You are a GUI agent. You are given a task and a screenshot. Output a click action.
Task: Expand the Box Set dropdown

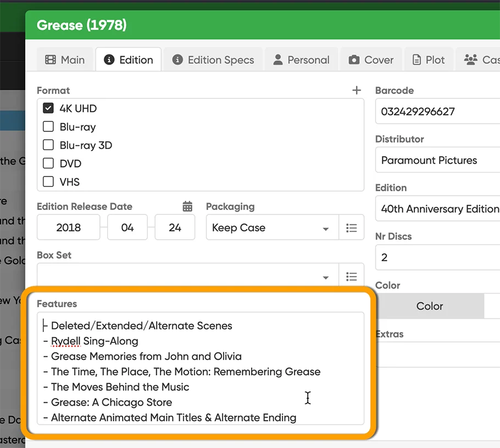187,276
